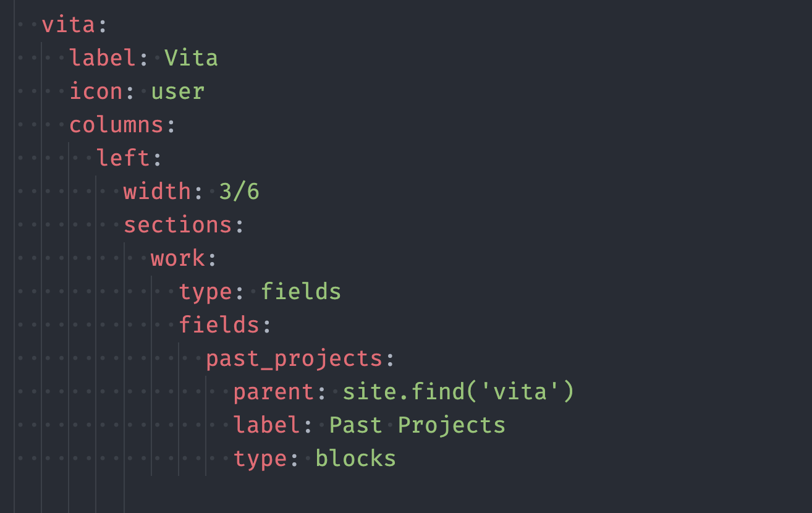Click the "icon" key in the code

(96, 91)
